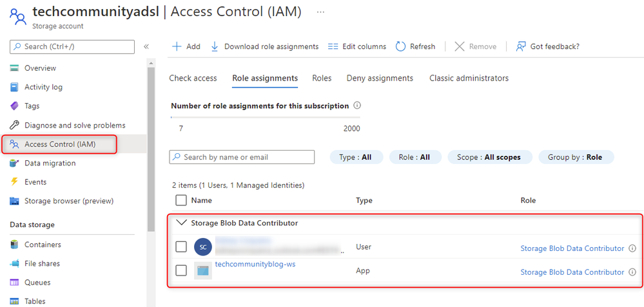This screenshot has height=307, width=644.
Task: Click into Search by name or email field
Action: (242, 157)
